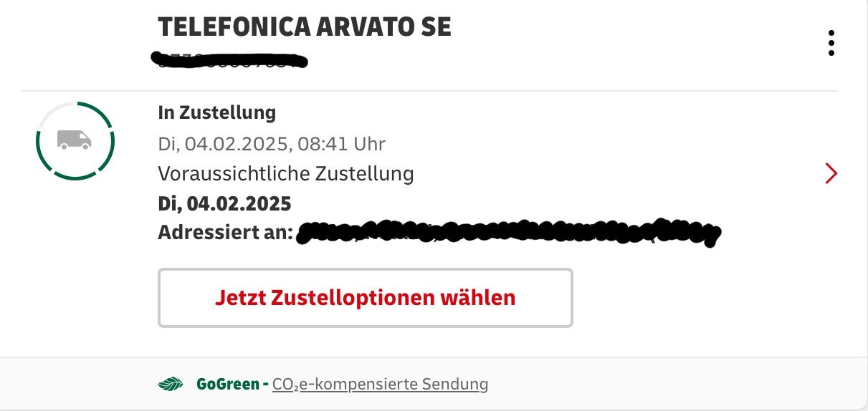The image size is (868, 411).
Task: Click the bold expected delivery date
Action: tap(224, 203)
